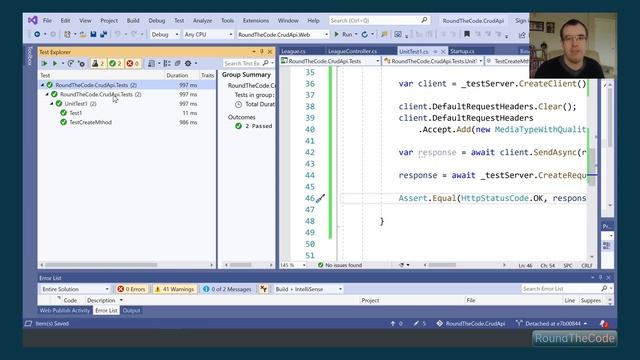Close the UnitTest1.cs tab
Viewport: 640px width, 360px height.
(443, 51)
